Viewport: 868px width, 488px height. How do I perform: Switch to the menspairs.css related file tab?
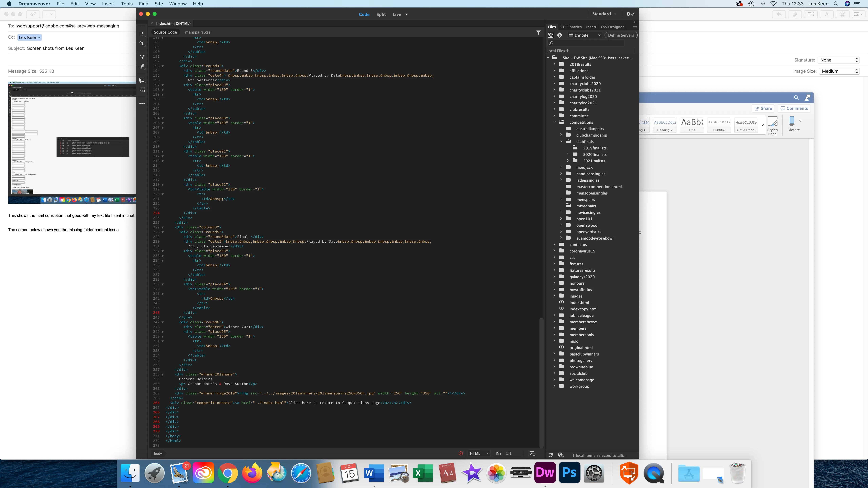(x=198, y=32)
